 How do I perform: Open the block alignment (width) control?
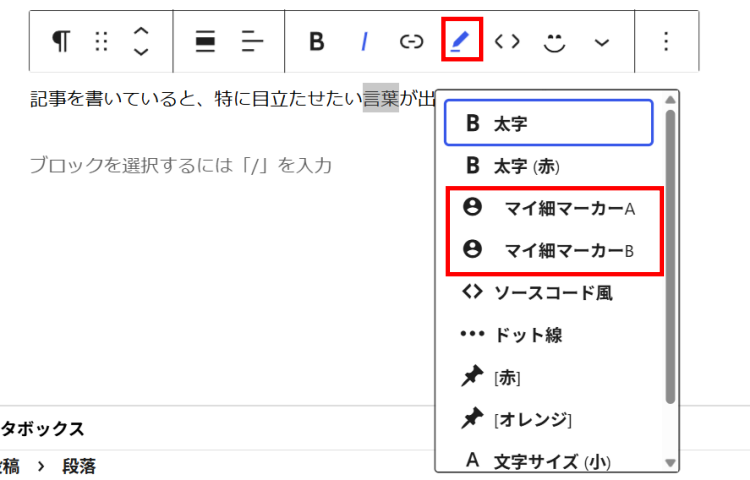(x=205, y=41)
